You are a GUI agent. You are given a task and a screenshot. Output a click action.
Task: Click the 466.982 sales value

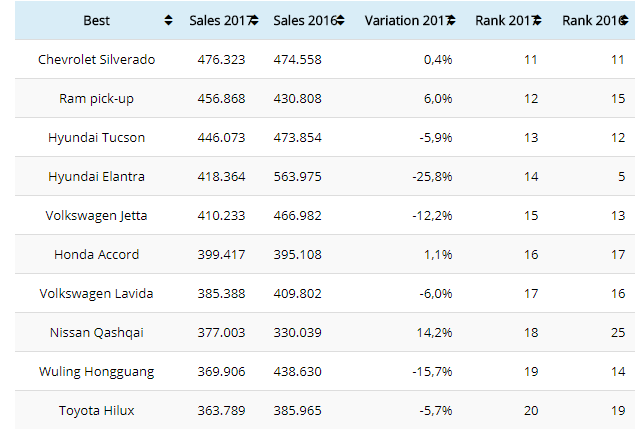point(298,216)
